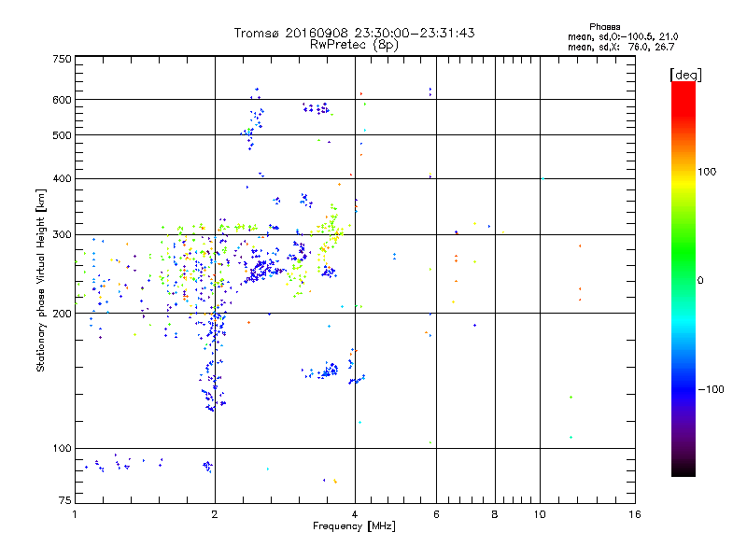This screenshot has width=747, height=560.
Task: Click the plot title 'Tromsø 20160908 23:30:00-23:31:43'
Action: tap(354, 33)
